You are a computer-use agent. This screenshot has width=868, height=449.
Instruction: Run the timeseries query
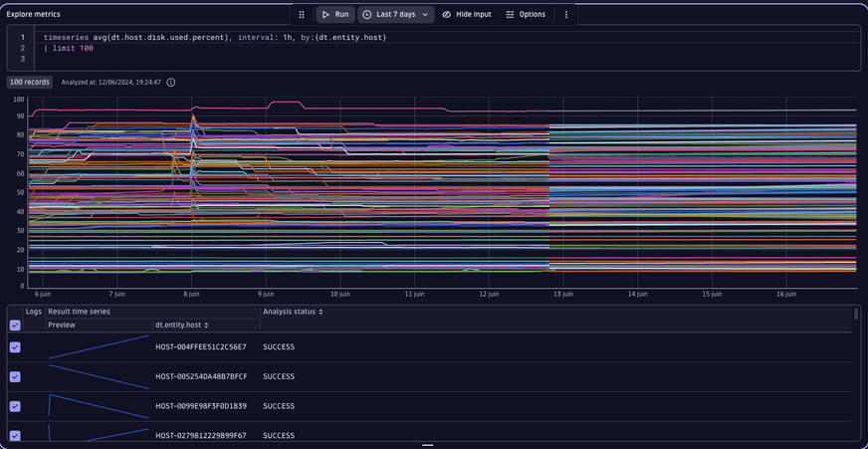point(334,15)
